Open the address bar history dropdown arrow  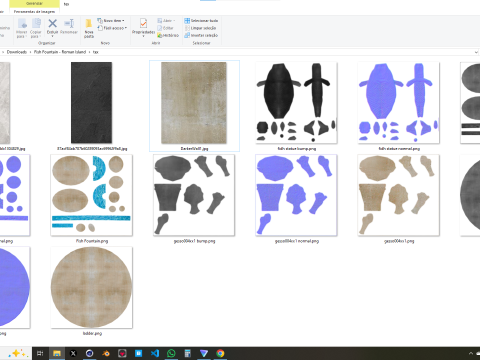pyautogui.click(x=476, y=52)
